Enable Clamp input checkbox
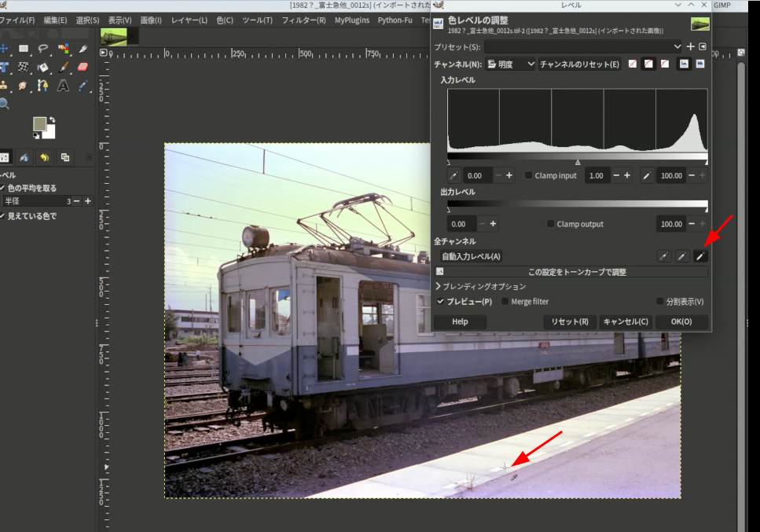 (528, 175)
